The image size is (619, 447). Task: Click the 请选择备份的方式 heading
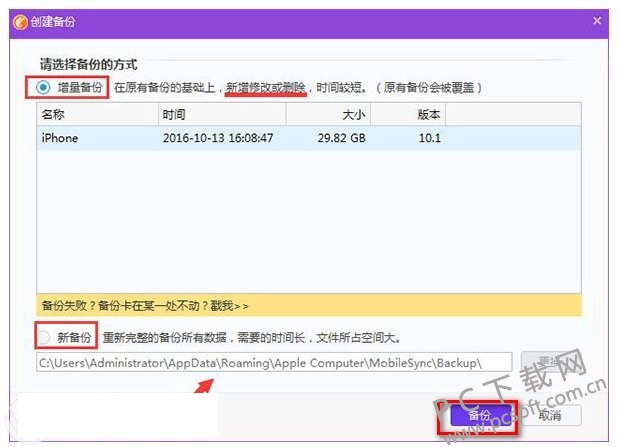(x=88, y=63)
